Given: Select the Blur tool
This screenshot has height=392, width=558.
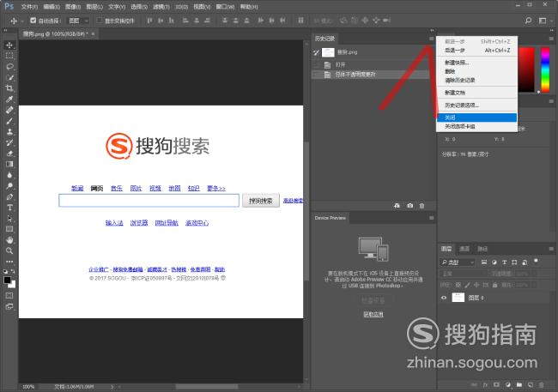Looking at the screenshot, I should 9,175.
